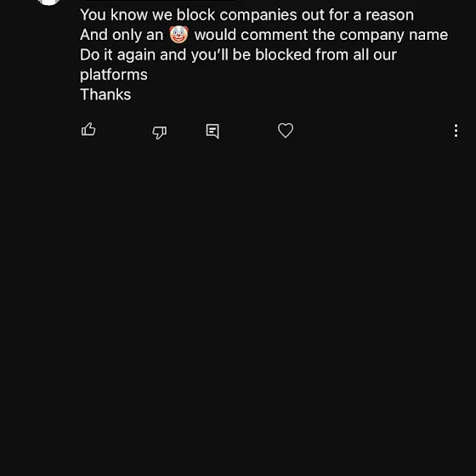This screenshot has height=476, width=476.
Task: Select the redacted username above the comment
Action: tap(160, 1)
